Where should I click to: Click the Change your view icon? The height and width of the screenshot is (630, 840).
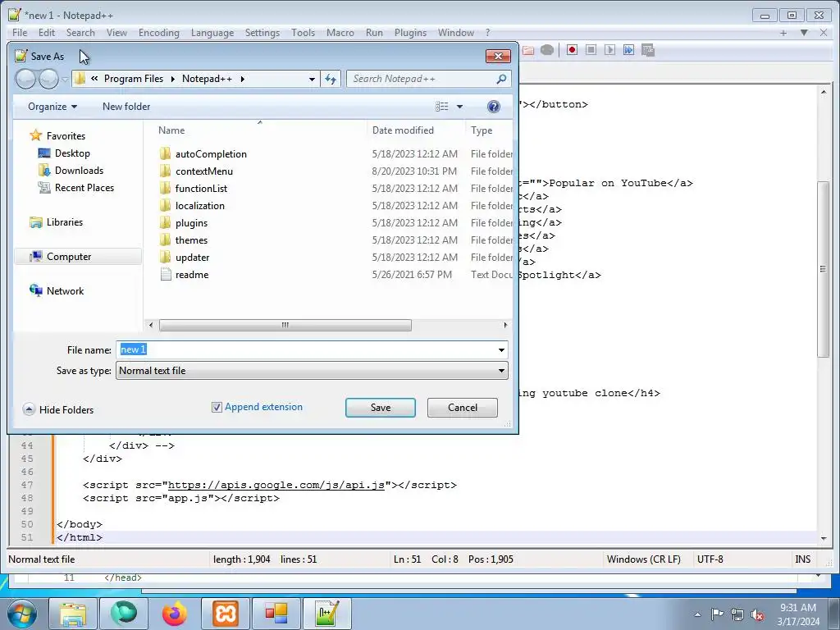[442, 107]
